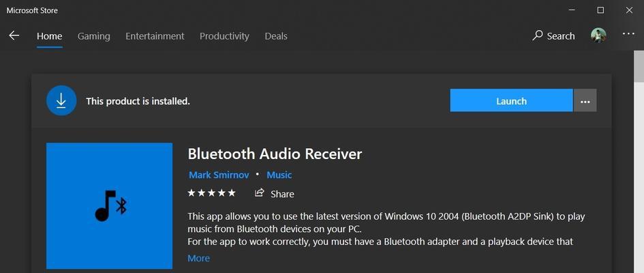Click the download arrow installed icon
This screenshot has height=273, width=644.
(61, 100)
